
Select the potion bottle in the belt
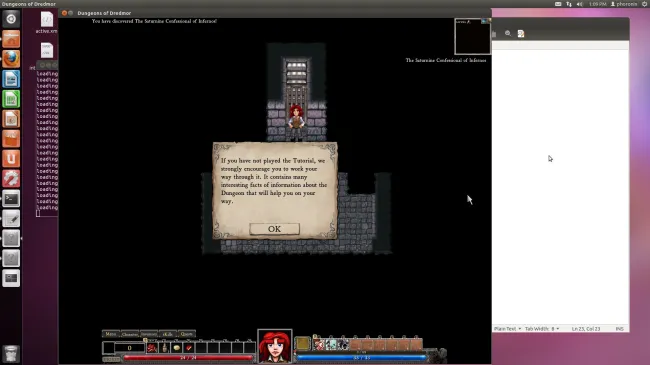(165, 348)
